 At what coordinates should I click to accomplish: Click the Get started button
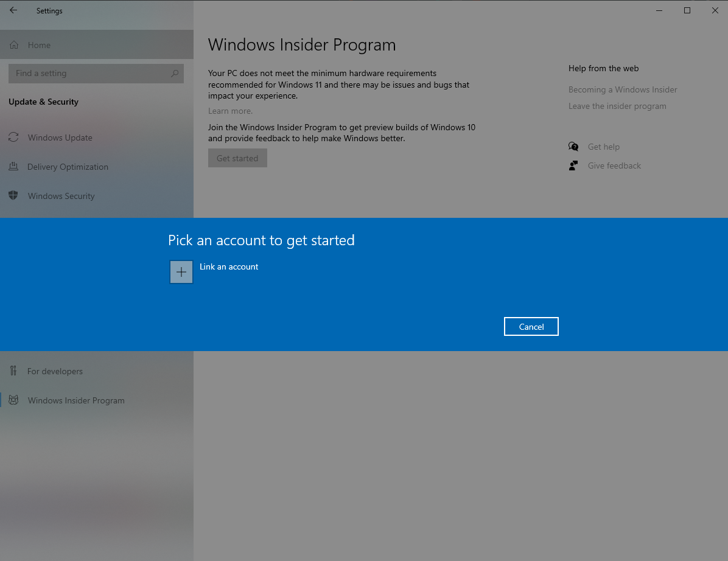[x=237, y=158]
